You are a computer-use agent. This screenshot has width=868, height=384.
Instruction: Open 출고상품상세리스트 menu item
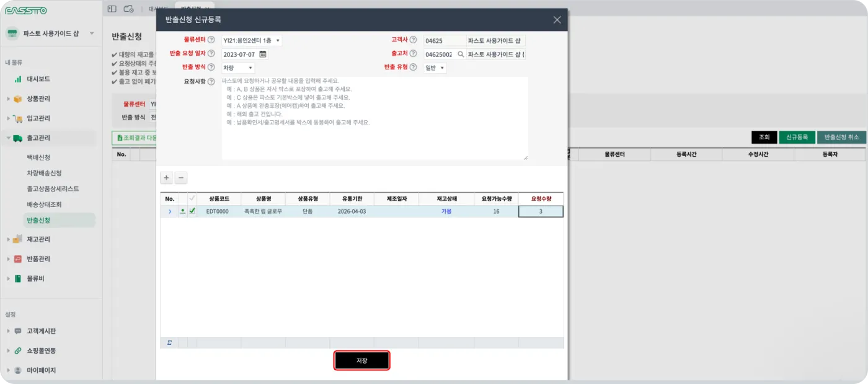pyautogui.click(x=53, y=188)
